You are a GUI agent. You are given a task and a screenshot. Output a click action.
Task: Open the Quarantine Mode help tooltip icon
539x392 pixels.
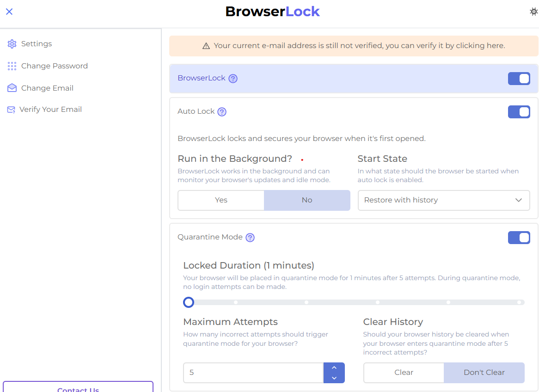point(250,238)
